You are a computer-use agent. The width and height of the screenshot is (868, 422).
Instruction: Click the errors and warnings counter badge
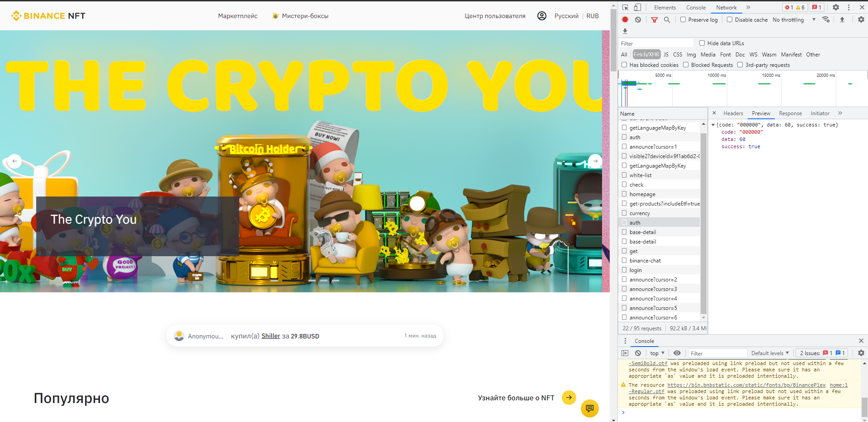point(794,7)
